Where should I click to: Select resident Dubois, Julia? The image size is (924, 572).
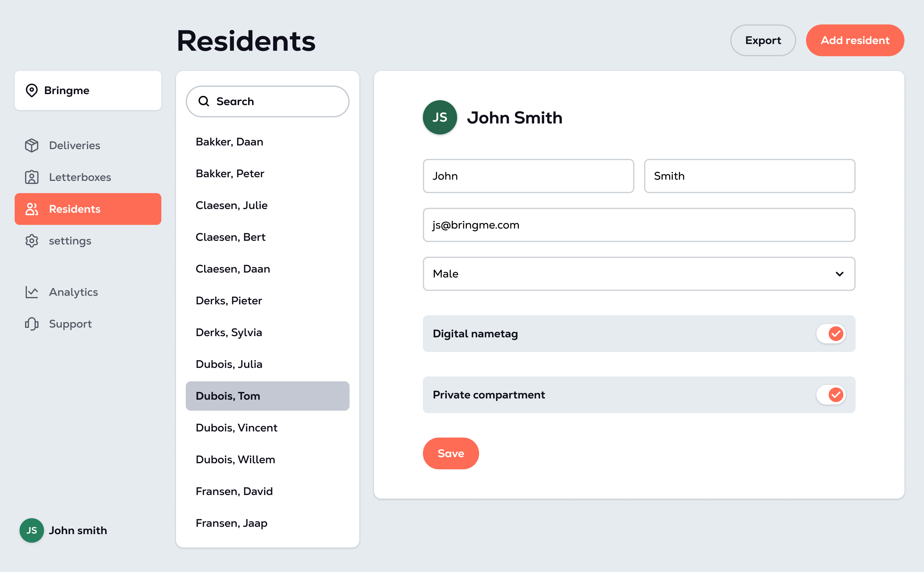[267, 364]
